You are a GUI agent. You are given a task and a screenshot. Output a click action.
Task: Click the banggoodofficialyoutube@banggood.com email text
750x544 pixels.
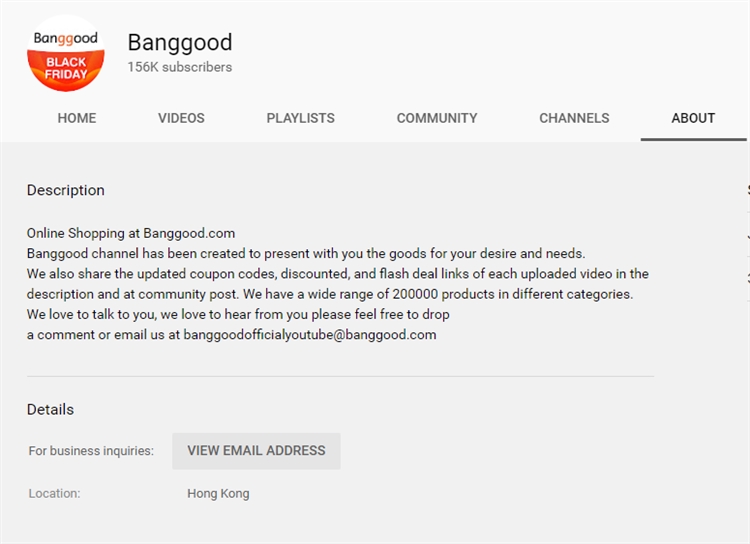(x=310, y=334)
